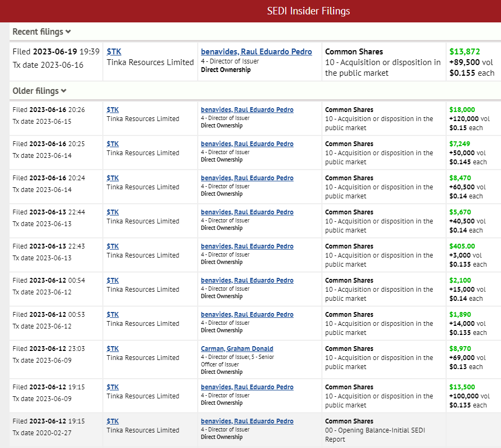Select the $18,000 transaction value
The height and width of the screenshot is (448, 501).
(x=462, y=110)
